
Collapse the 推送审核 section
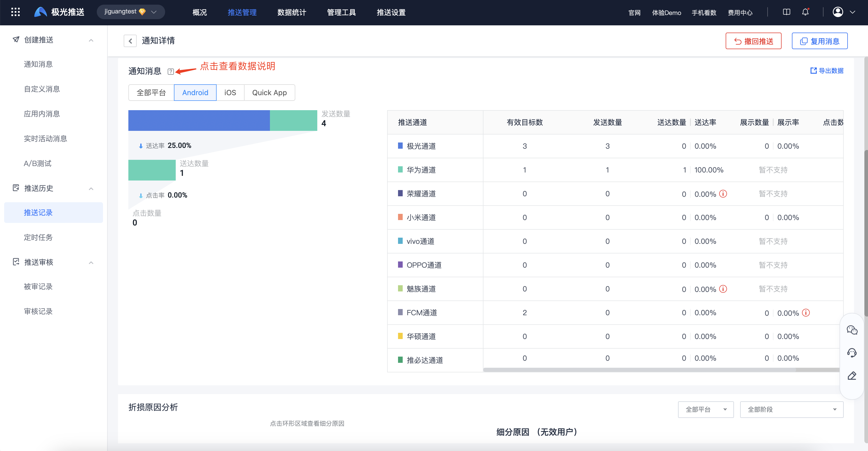(x=91, y=263)
